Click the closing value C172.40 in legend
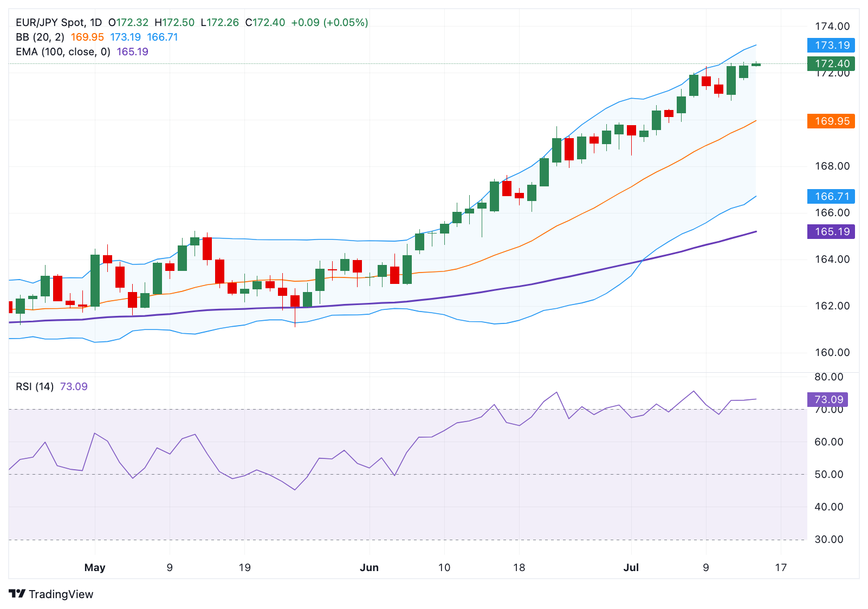This screenshot has width=868, height=609. point(265,23)
